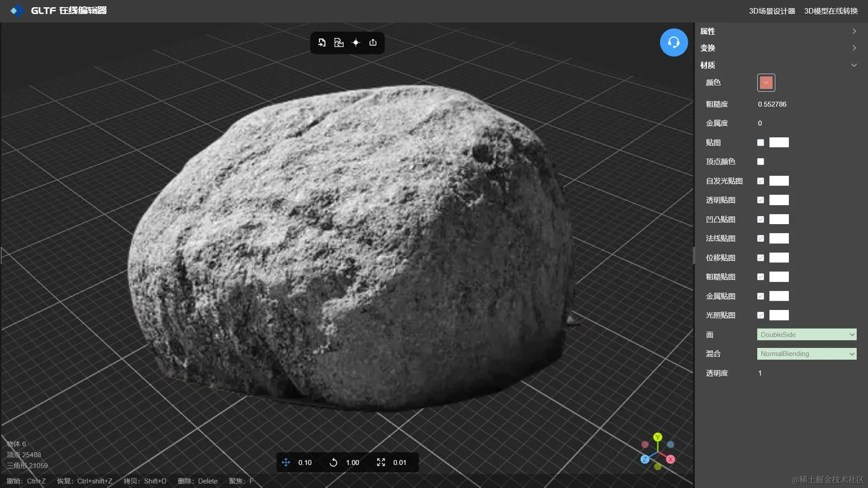This screenshot has width=868, height=488.
Task: Open 3D模型在线转换 from top menu
Action: pos(830,11)
